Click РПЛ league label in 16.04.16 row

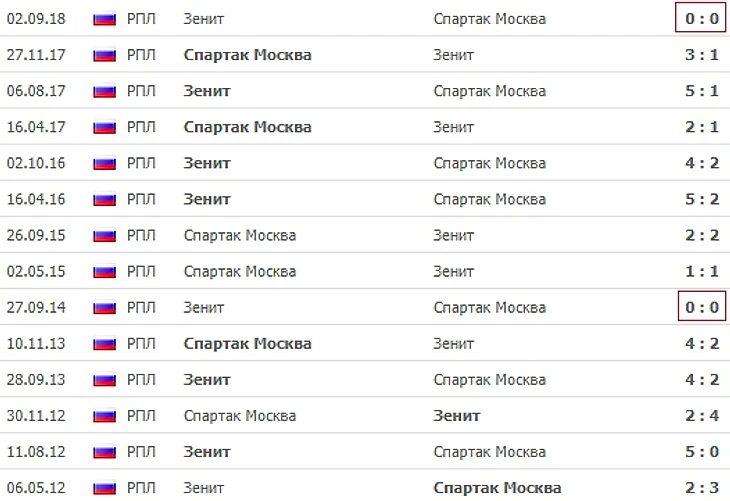tap(141, 199)
